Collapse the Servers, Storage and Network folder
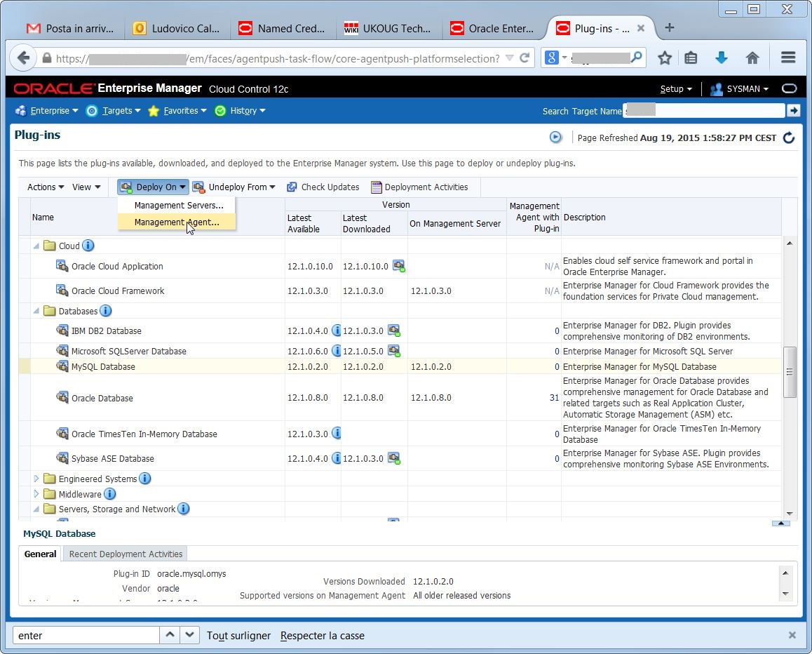 pyautogui.click(x=36, y=509)
